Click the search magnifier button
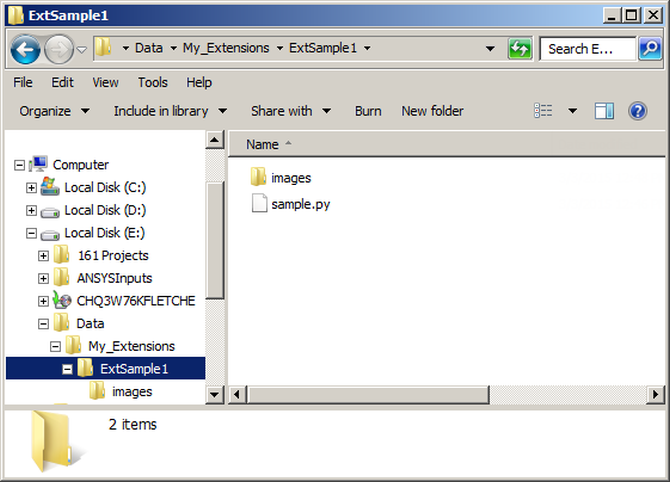The image size is (670, 482). coord(650,49)
